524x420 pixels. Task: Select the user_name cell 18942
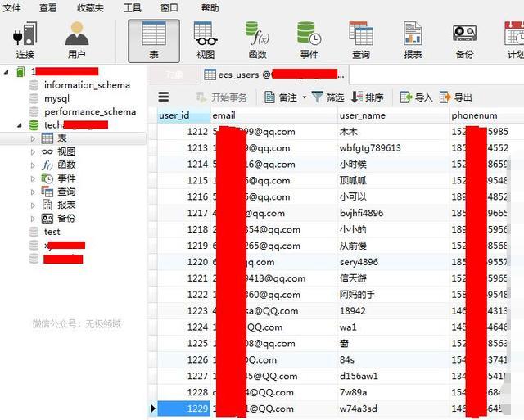tap(393, 311)
